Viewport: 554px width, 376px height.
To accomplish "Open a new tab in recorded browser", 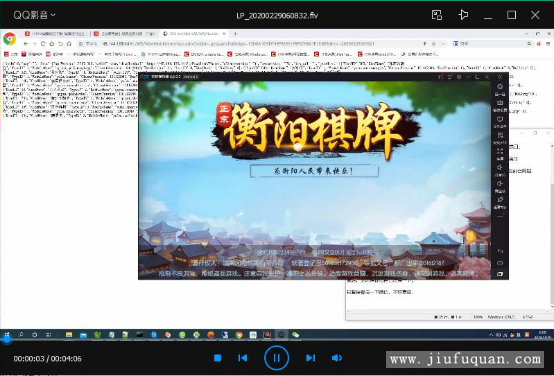I will (x=235, y=34).
